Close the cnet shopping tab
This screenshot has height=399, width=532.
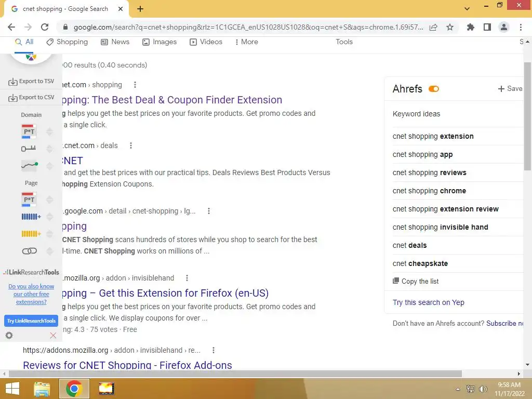pyautogui.click(x=121, y=9)
